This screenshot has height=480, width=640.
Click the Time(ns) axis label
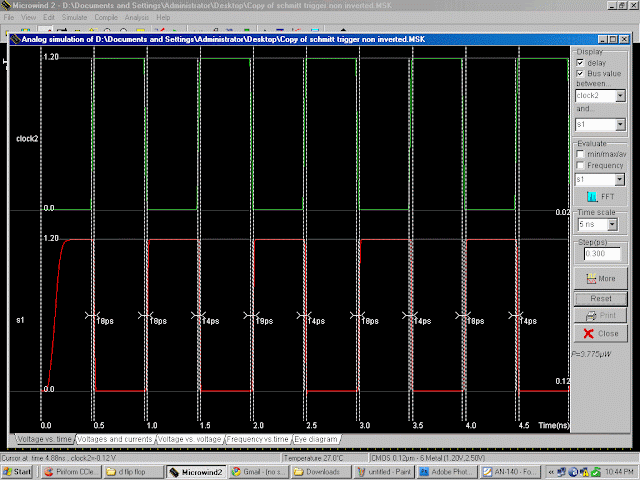tap(554, 425)
